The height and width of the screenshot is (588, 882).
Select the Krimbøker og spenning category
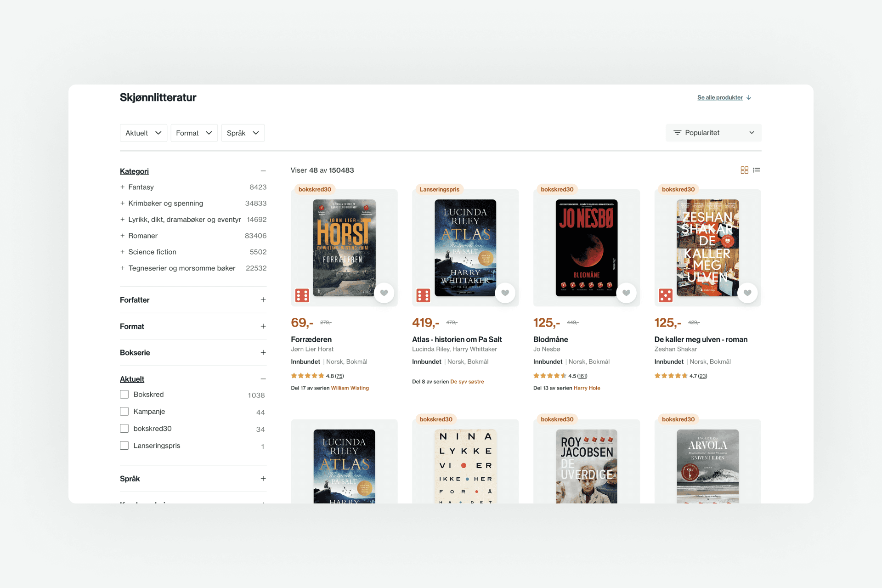pos(165,203)
